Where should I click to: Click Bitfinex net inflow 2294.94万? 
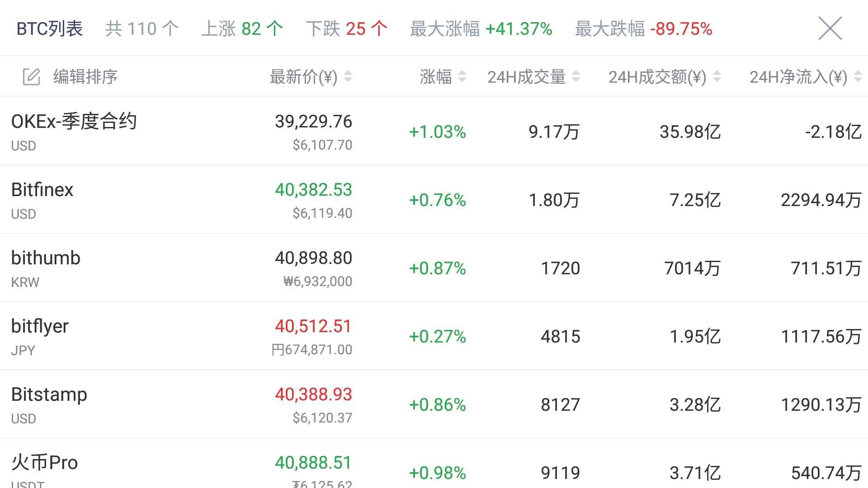point(821,200)
